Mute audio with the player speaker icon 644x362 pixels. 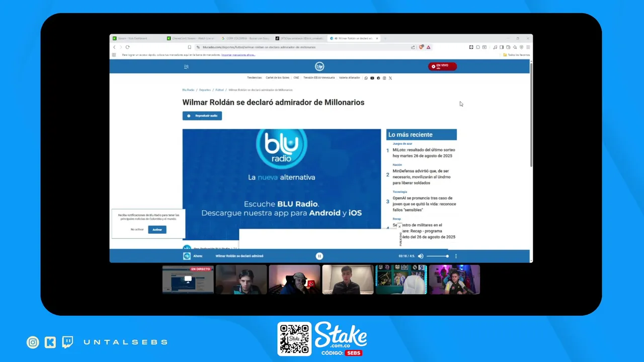(421, 256)
